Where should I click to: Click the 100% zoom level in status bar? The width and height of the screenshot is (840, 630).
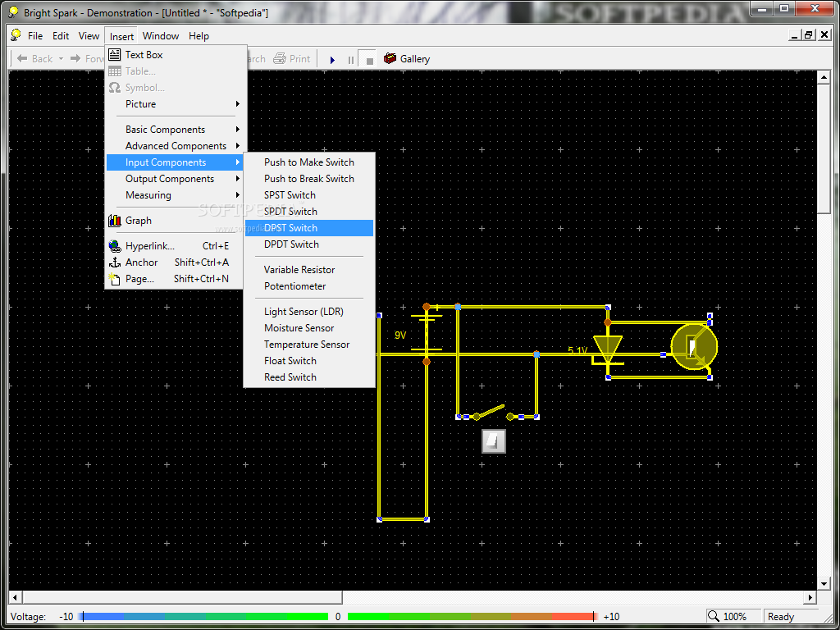(734, 617)
